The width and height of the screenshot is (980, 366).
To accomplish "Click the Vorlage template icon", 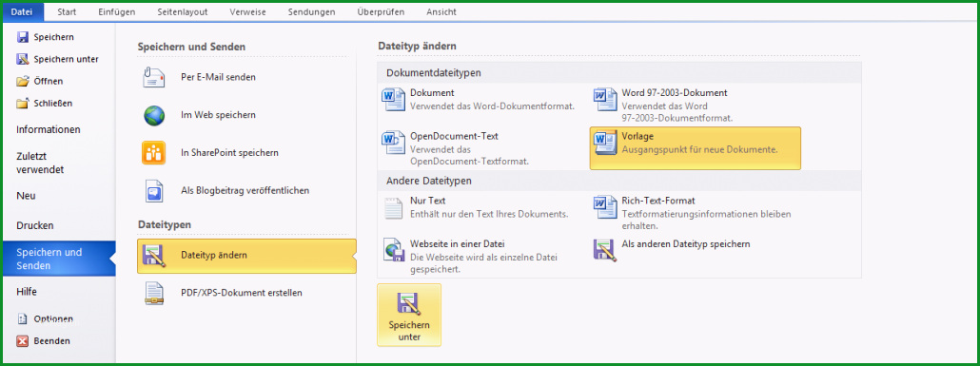I will pyautogui.click(x=605, y=143).
